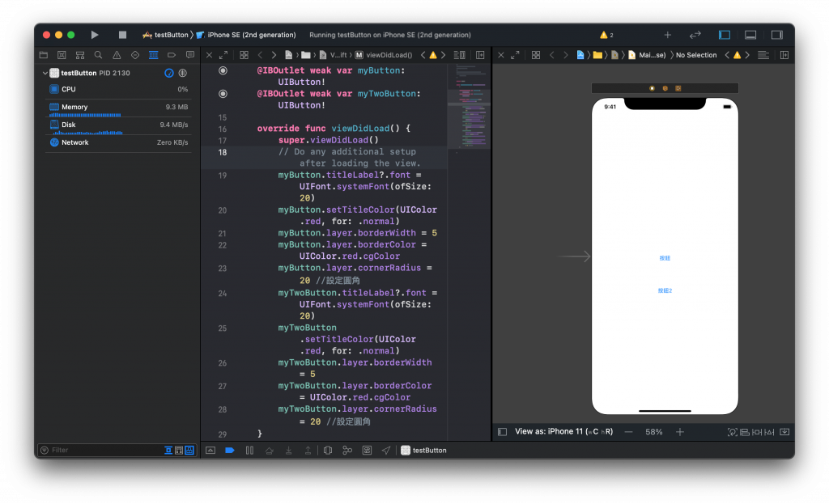Select the Network gauge row
Viewport: 829px width, 504px height.
coord(118,142)
